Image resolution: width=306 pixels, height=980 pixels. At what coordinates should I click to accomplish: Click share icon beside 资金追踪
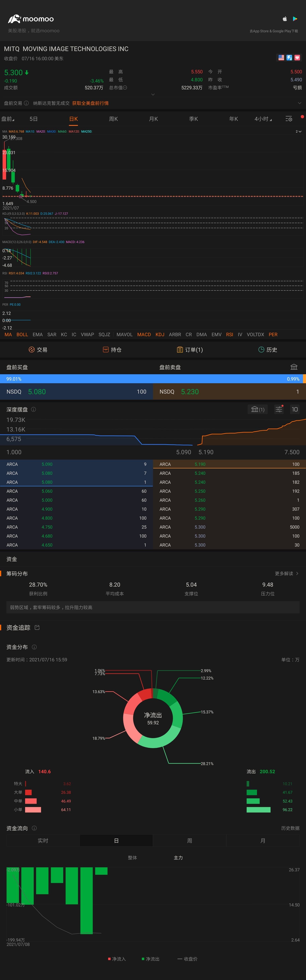click(x=37, y=627)
